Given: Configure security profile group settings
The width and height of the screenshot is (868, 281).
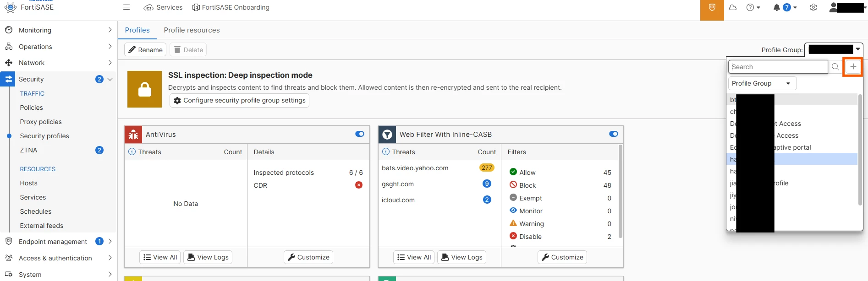Looking at the screenshot, I should [x=240, y=100].
